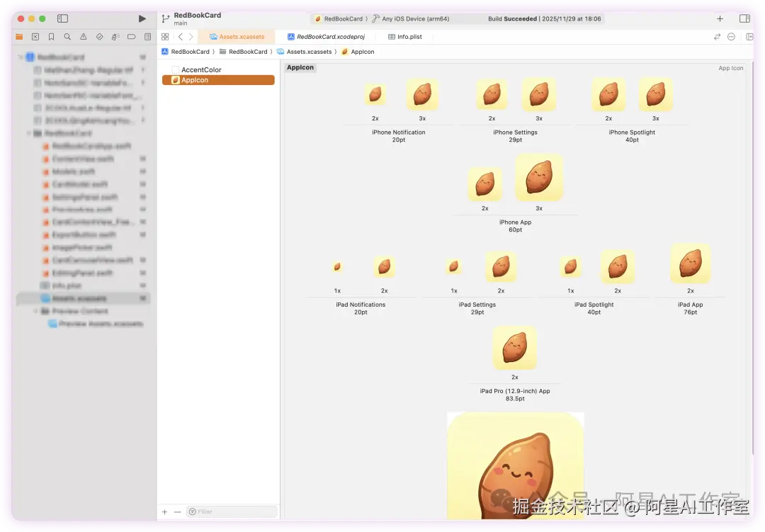Select iPad Settings 2x icon well

[501, 266]
